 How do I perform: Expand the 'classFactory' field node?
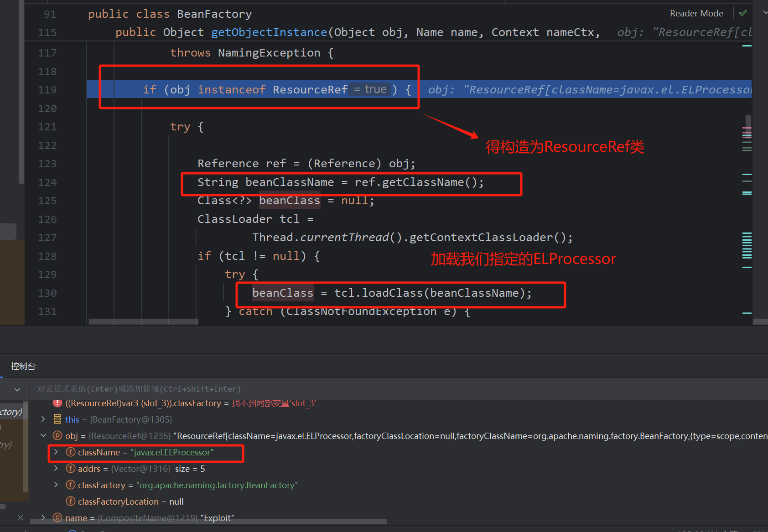pyautogui.click(x=56, y=485)
